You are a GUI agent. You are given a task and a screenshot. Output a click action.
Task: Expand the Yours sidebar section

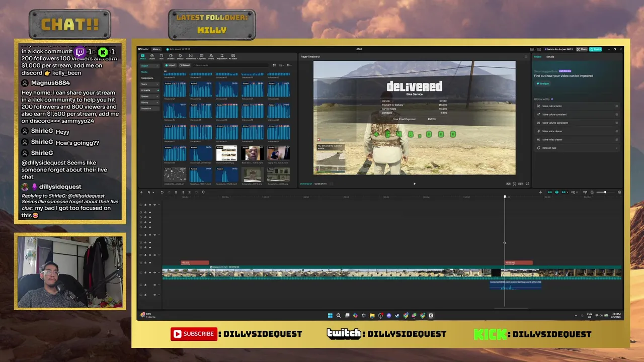(150, 84)
